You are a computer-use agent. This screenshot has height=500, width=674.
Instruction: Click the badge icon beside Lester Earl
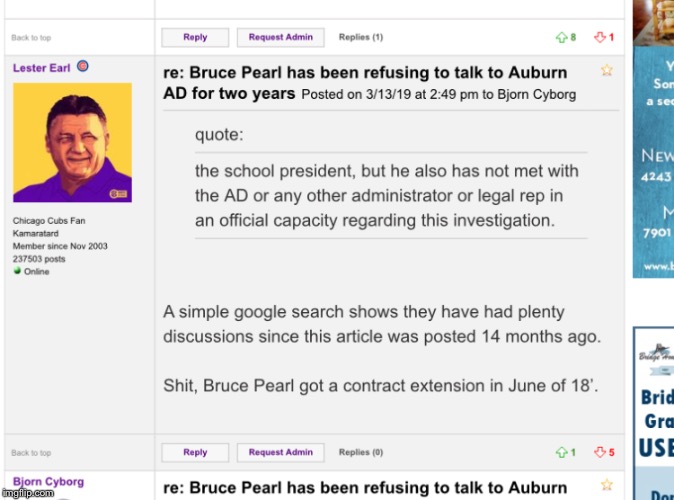(83, 67)
